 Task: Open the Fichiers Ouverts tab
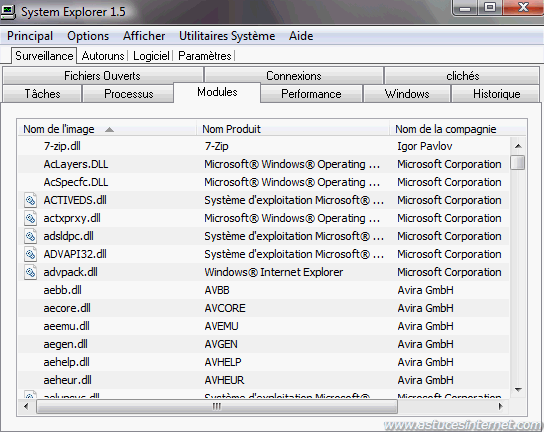[102, 76]
